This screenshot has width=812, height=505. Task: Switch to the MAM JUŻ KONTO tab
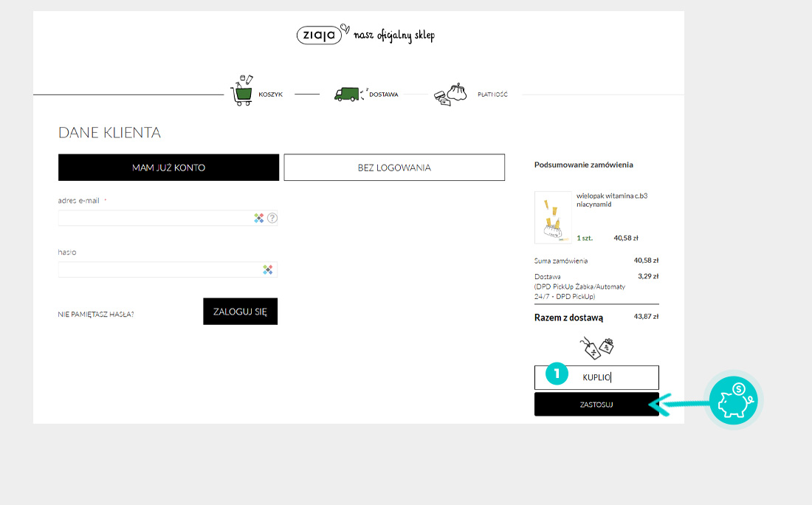(x=168, y=168)
